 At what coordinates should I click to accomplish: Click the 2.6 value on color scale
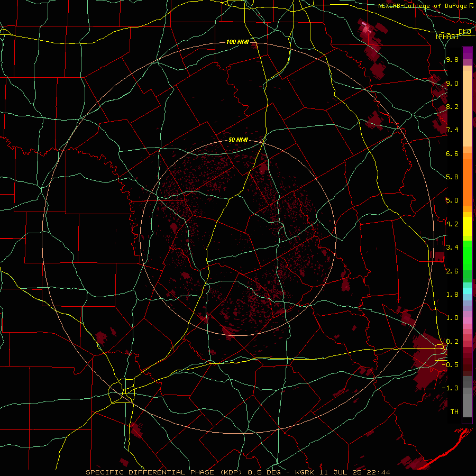tap(452, 271)
